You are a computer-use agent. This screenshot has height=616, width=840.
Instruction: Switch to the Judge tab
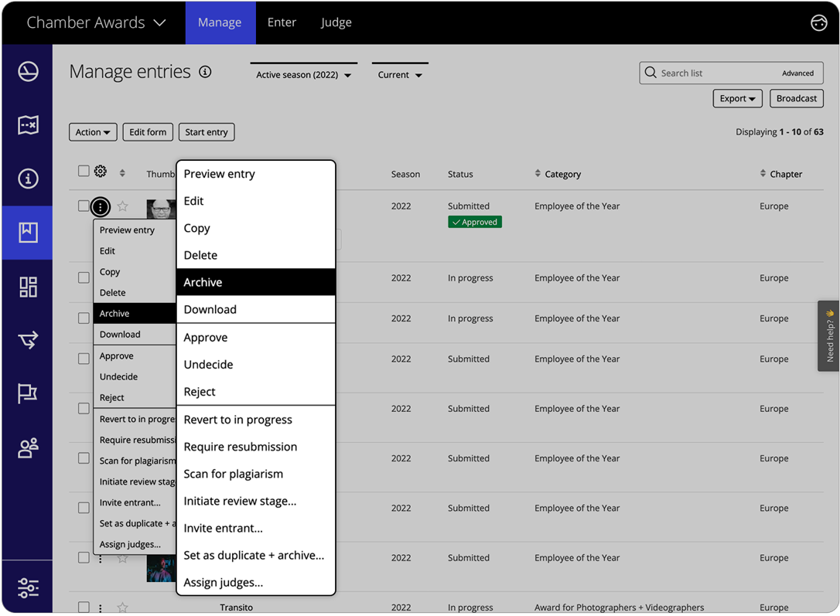[x=336, y=22]
